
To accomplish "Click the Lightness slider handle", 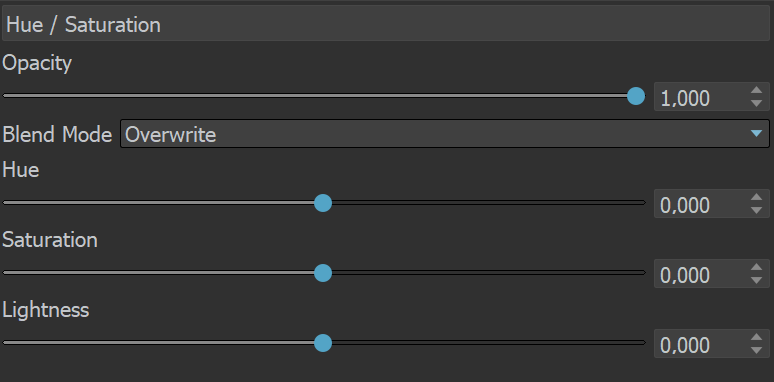I will 323,343.
